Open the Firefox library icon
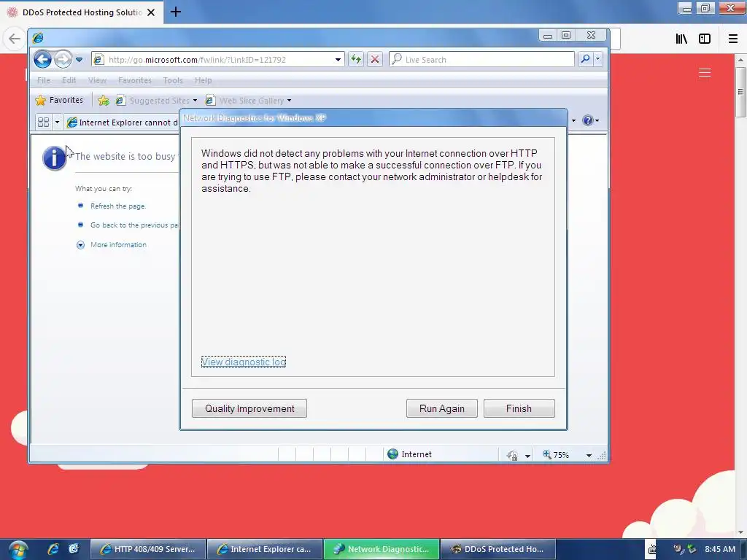Viewport: 747px width, 560px height. [681, 39]
